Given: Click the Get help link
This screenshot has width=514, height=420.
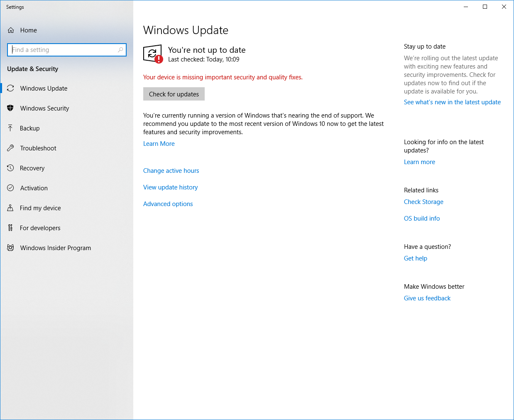Looking at the screenshot, I should tap(416, 258).
